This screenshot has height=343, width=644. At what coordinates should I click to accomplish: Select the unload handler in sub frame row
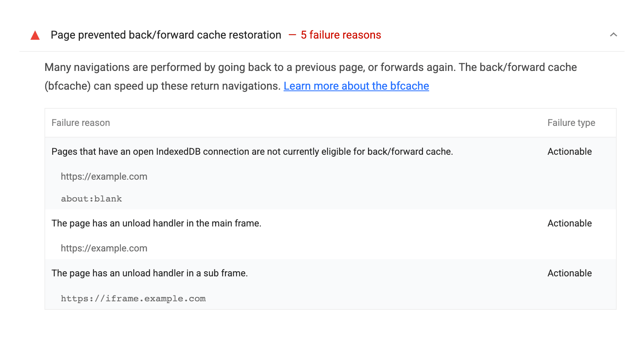tap(150, 273)
